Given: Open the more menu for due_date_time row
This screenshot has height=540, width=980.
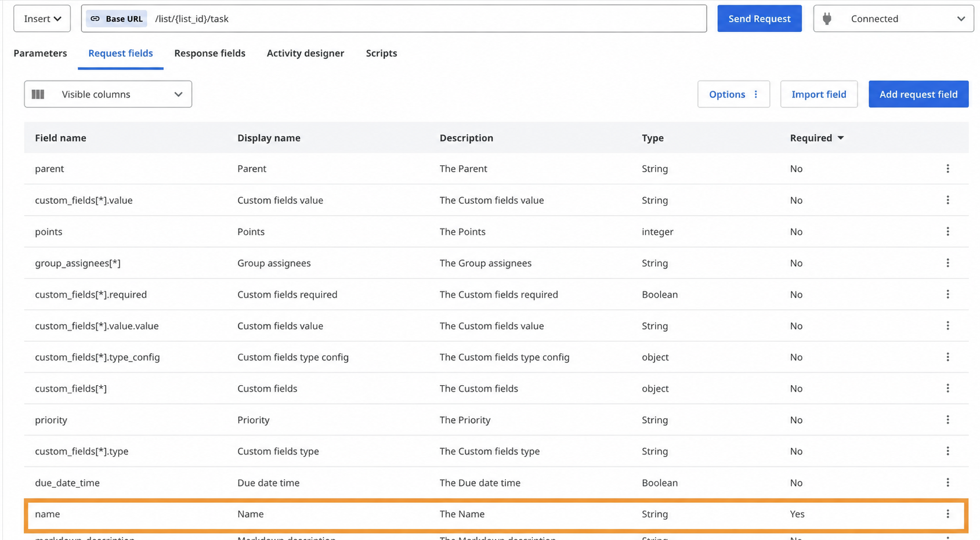Looking at the screenshot, I should point(948,482).
